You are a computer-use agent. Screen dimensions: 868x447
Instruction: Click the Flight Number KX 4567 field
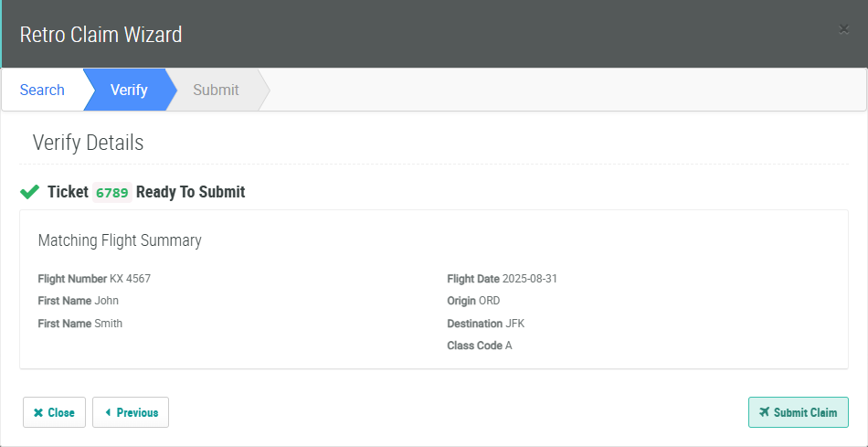94,279
